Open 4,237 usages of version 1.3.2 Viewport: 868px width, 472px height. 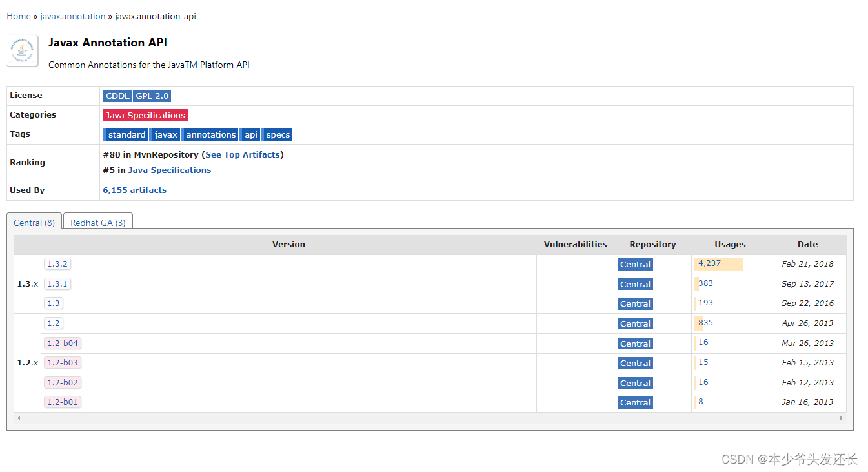[x=709, y=263]
